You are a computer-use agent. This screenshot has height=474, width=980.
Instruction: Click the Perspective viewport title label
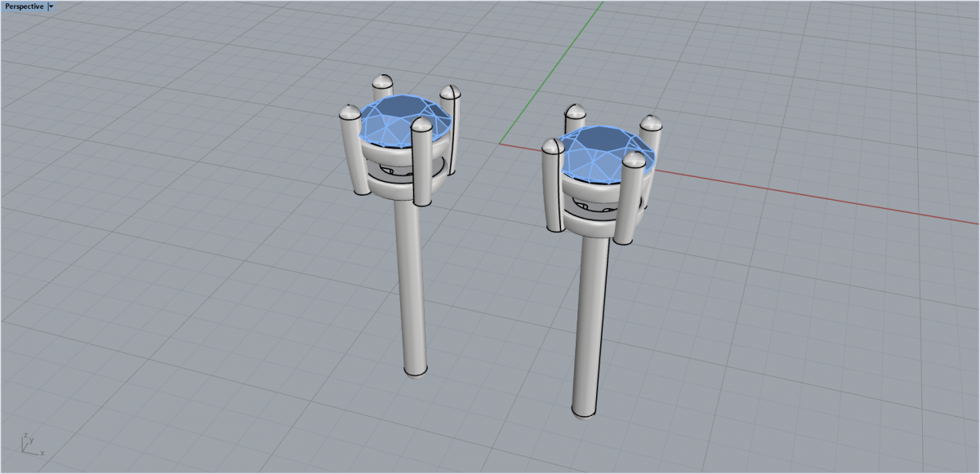[x=24, y=6]
